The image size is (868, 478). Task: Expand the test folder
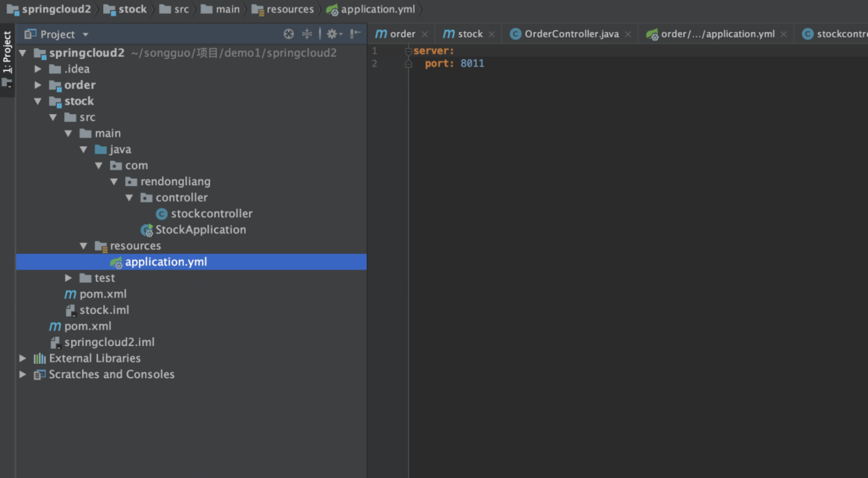[68, 278]
